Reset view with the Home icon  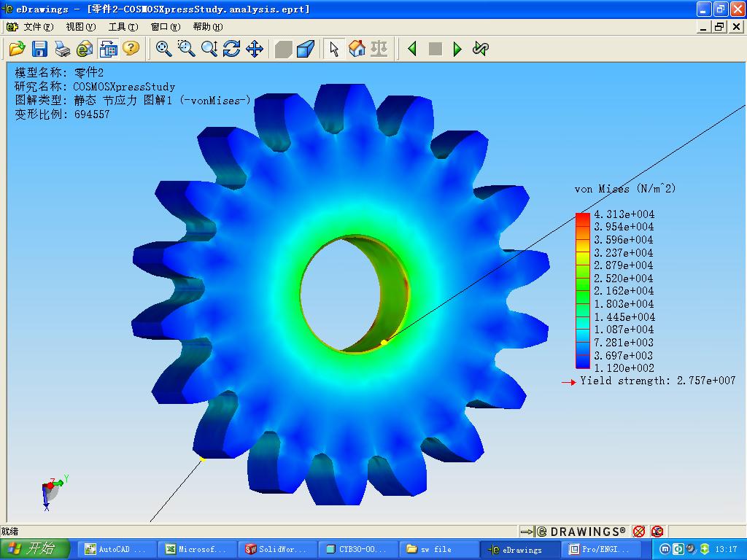point(357,49)
